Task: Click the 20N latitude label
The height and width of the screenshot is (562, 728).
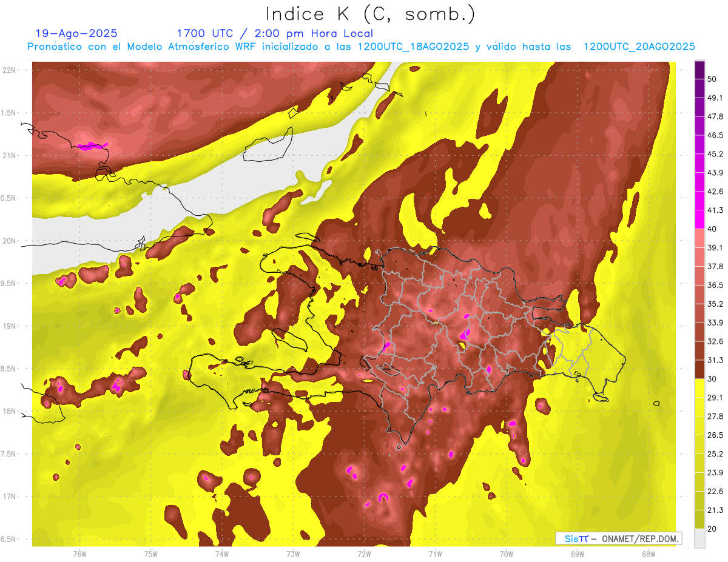Action: coord(10,241)
